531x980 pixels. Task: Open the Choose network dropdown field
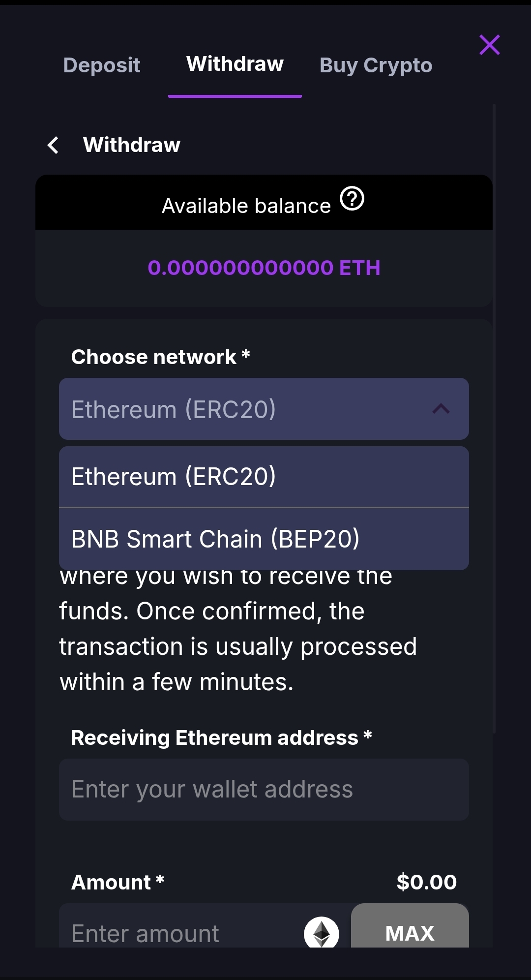pyautogui.click(x=246, y=409)
